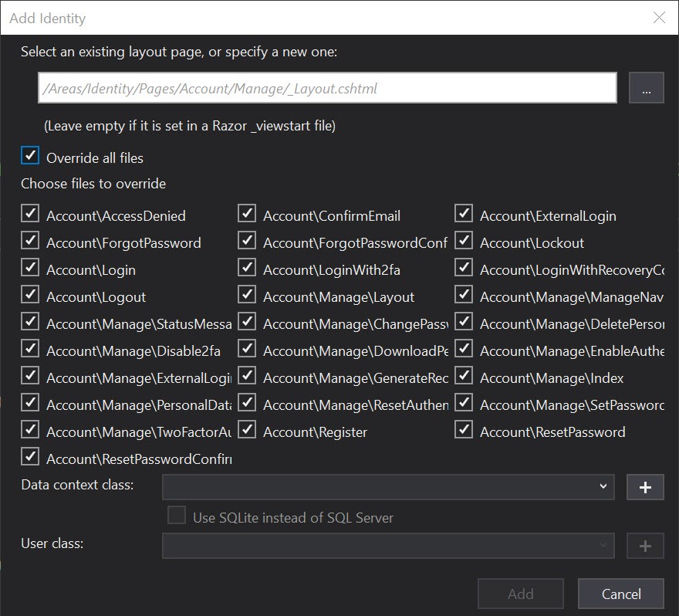The height and width of the screenshot is (616, 679).
Task: Toggle Account\Manage\Index checkbox
Action: pyautogui.click(x=464, y=376)
